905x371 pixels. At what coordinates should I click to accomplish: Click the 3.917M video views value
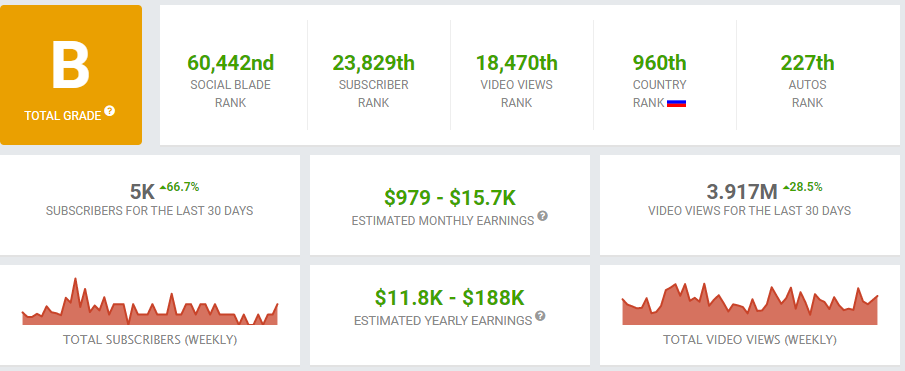point(743,192)
